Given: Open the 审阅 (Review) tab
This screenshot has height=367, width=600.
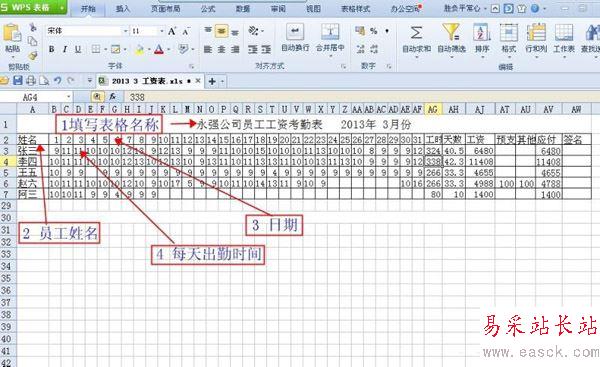Looking at the screenshot, I should (x=278, y=8).
